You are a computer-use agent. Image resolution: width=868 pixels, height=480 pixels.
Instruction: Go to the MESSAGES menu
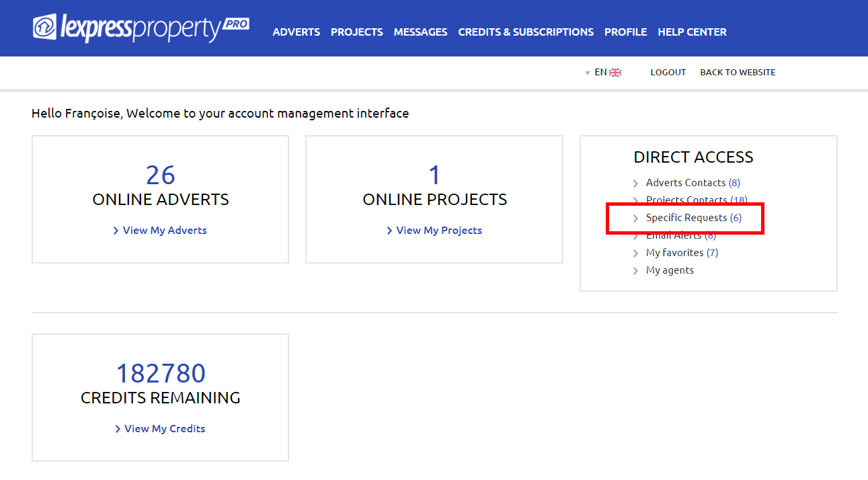tap(421, 32)
